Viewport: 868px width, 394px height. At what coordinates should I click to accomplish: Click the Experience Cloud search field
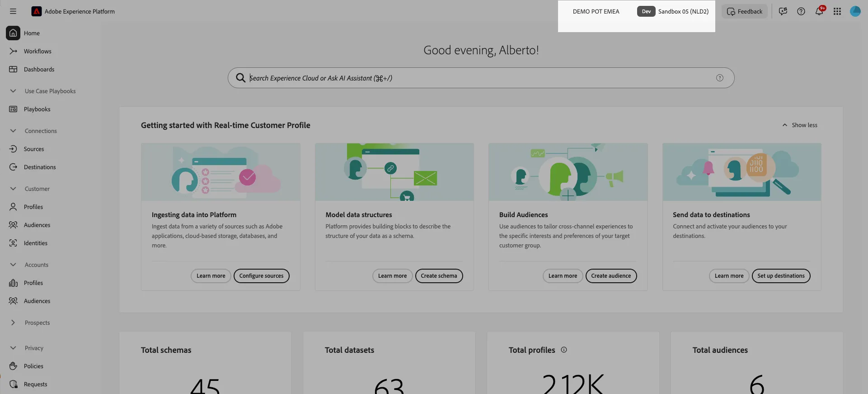click(481, 78)
